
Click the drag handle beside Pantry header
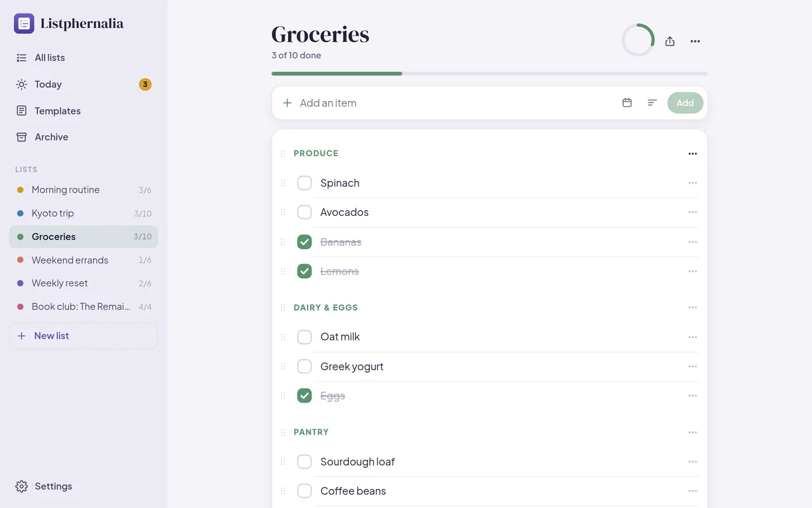(x=283, y=432)
